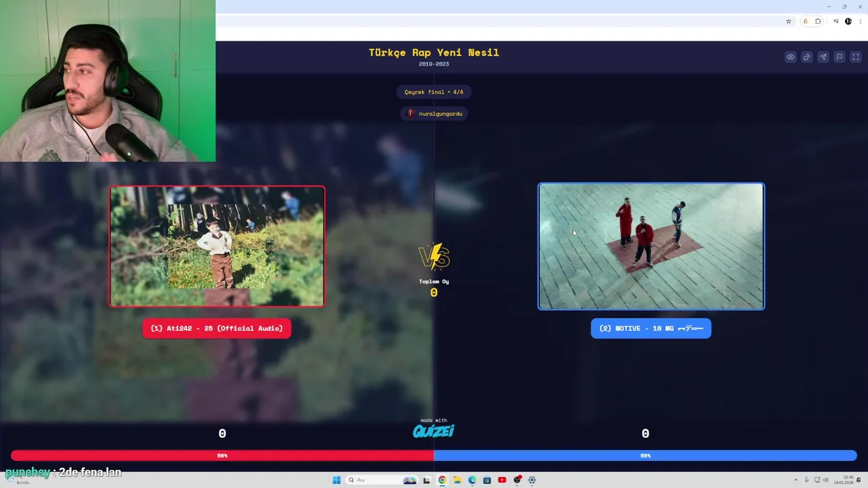Image resolution: width=868 pixels, height=488 pixels.
Task: Click the blue 50% vote bar
Action: coord(646,455)
